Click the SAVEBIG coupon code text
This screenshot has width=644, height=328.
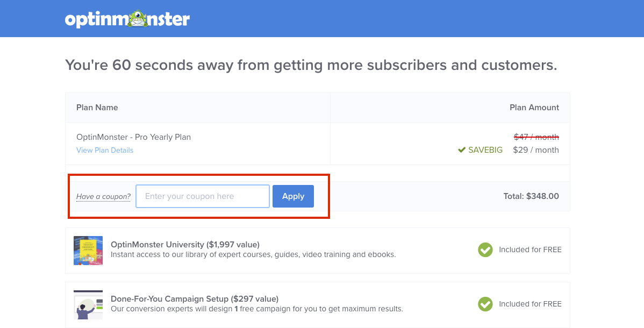tap(485, 150)
